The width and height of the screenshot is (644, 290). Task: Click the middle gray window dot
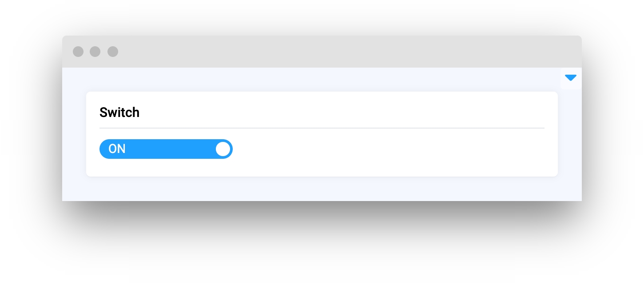(x=95, y=52)
